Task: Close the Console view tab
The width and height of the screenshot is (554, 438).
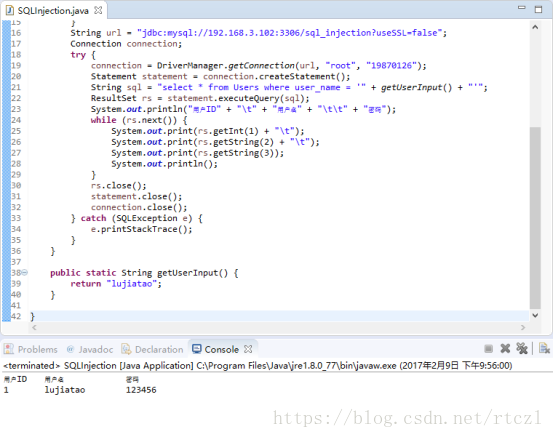Action: 248,349
